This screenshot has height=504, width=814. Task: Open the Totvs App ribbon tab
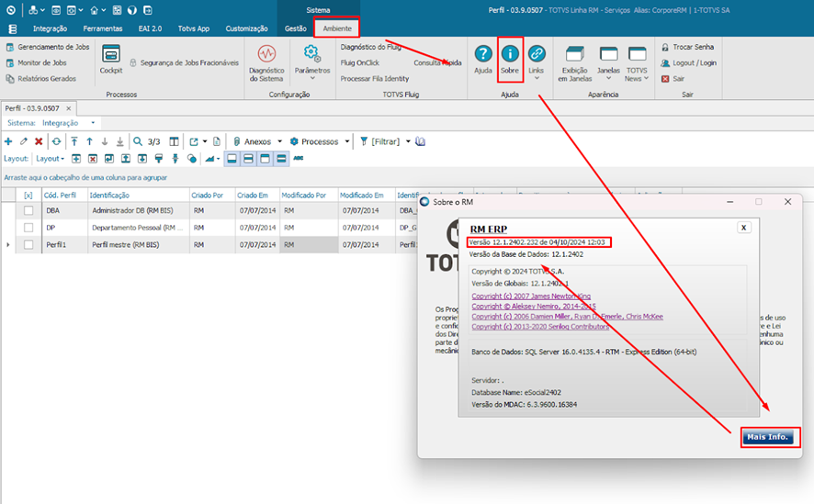(x=194, y=28)
